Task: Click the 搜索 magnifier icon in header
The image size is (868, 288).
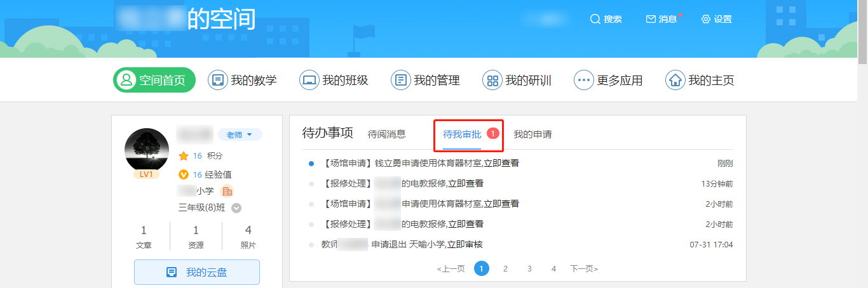Action: (595, 19)
